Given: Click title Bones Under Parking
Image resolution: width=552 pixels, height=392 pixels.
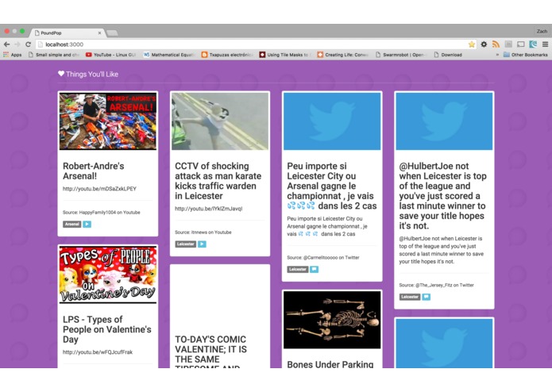Looking at the screenshot, I should [330, 364].
